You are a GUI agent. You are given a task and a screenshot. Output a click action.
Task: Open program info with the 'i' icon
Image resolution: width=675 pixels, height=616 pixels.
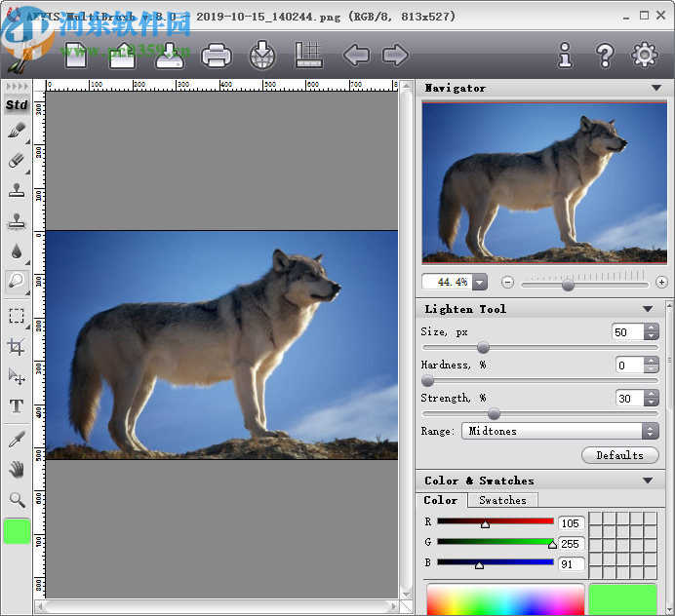pyautogui.click(x=565, y=55)
